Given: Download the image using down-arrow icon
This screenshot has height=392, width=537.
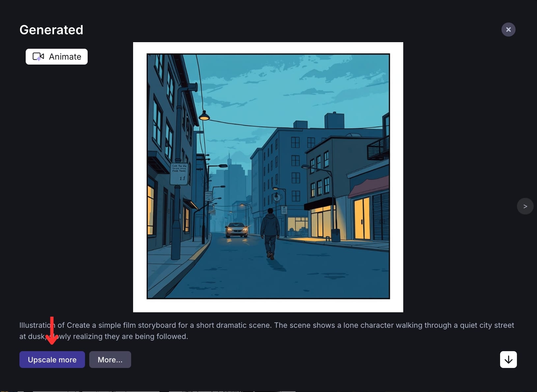Looking at the screenshot, I should [508, 359].
